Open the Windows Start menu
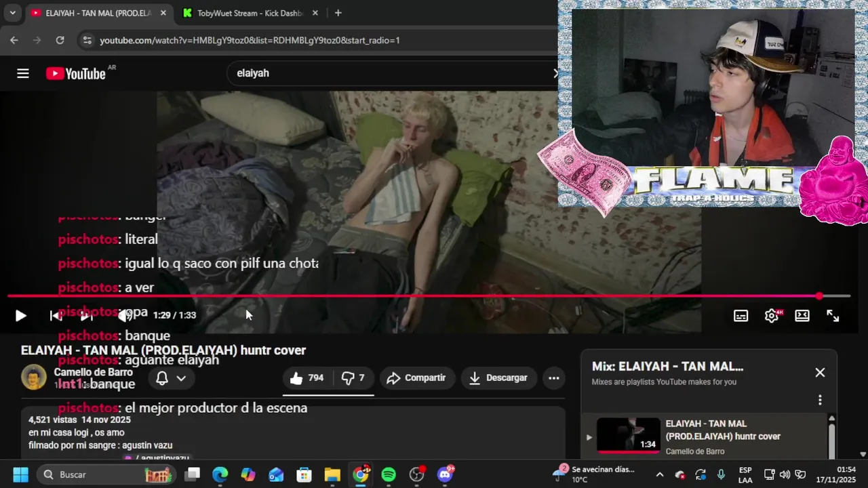Viewport: 868px width, 488px height. [x=20, y=474]
